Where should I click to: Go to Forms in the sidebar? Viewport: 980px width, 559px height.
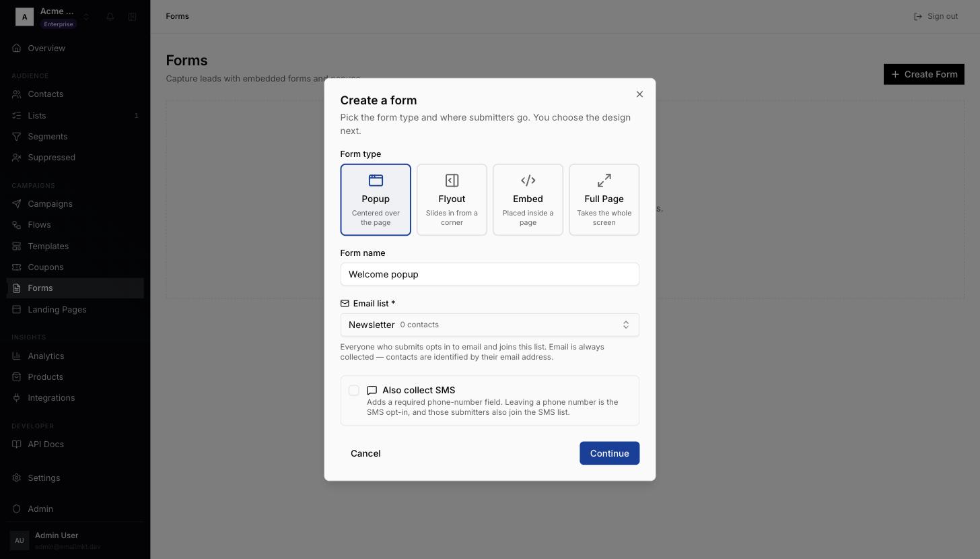pyautogui.click(x=75, y=288)
